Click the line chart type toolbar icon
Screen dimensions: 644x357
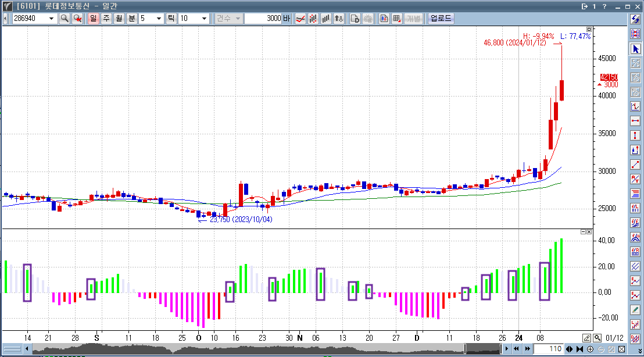coord(300,18)
